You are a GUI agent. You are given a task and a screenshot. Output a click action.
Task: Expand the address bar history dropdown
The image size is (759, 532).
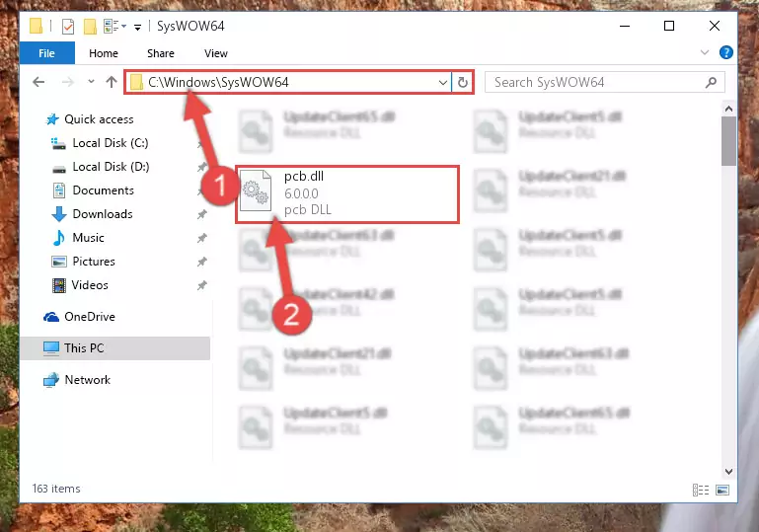point(442,83)
